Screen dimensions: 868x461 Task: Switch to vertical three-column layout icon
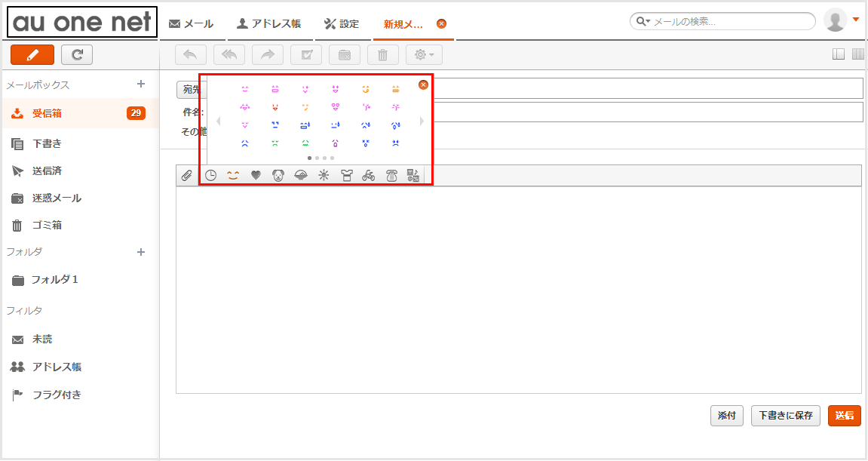(858, 54)
